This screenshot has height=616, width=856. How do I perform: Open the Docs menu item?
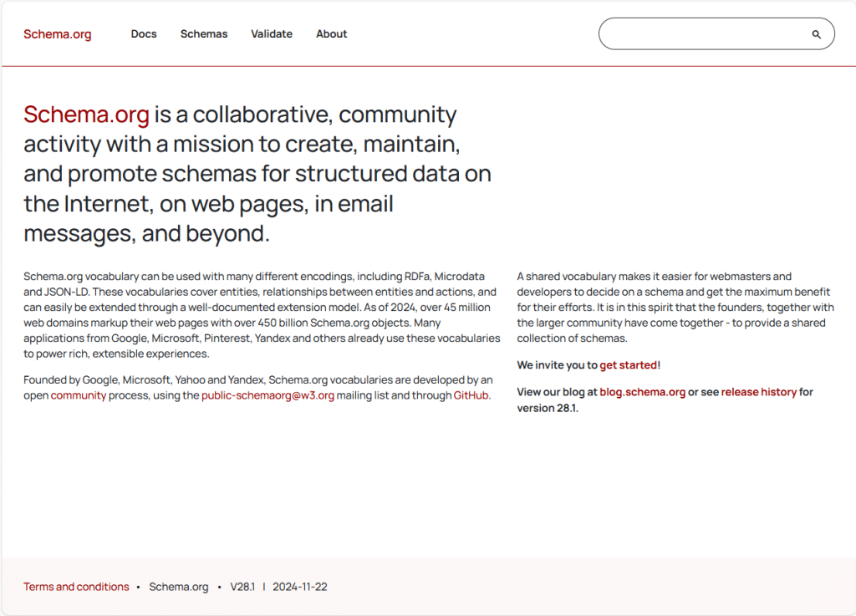click(x=143, y=34)
